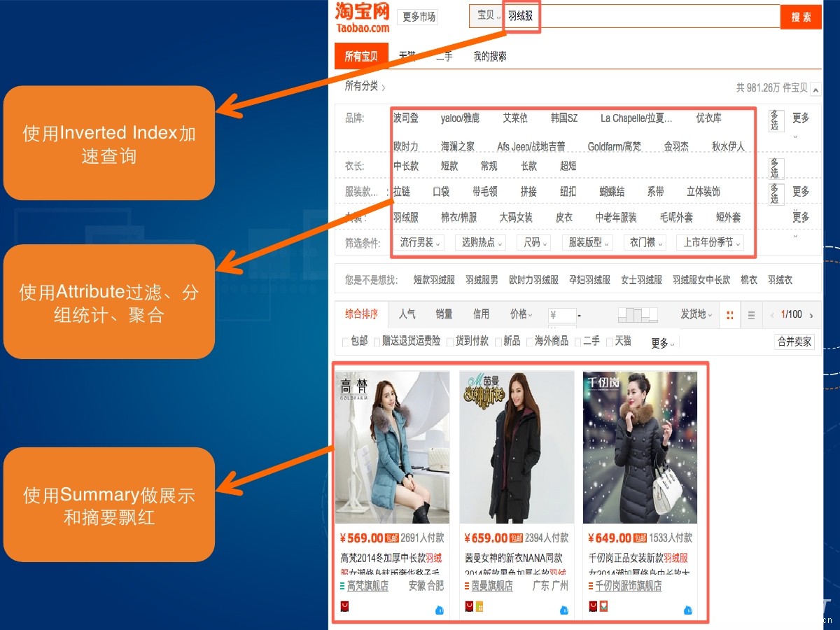Check the 二手 filter checkbox
Image resolution: width=840 pixels, height=630 pixels.
pos(577,342)
